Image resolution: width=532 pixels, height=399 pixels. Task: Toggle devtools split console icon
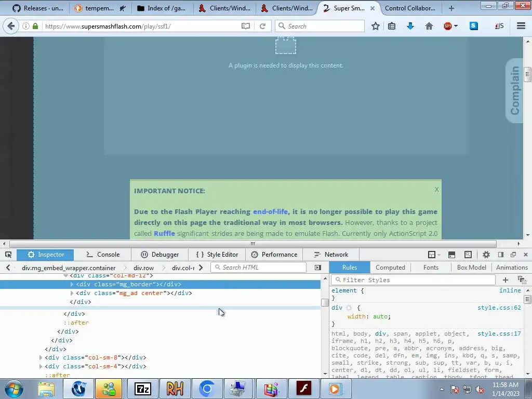(451, 255)
